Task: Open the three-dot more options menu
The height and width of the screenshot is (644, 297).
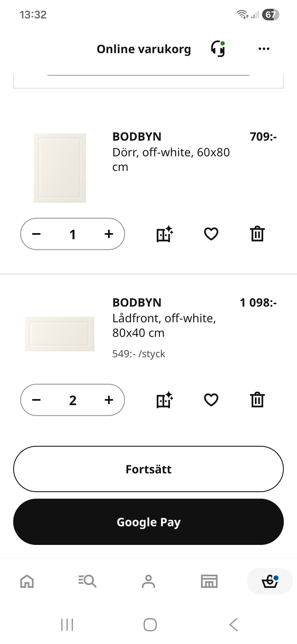Action: tap(264, 49)
